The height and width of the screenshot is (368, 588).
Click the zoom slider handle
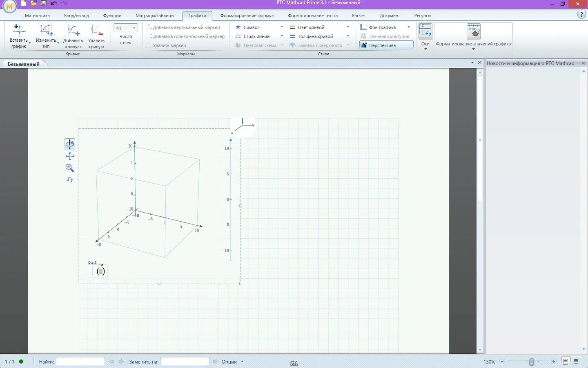coord(531,361)
